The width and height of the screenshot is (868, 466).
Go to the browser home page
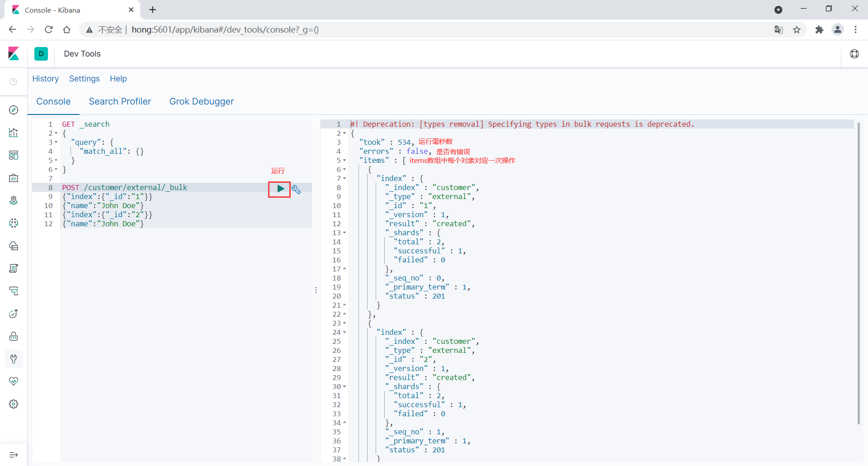[x=67, y=30]
